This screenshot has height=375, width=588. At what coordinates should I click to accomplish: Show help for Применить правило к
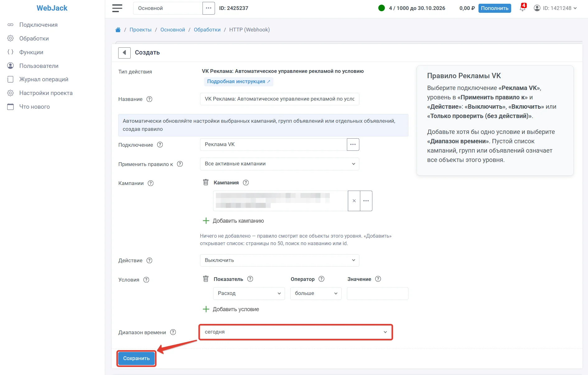(180, 164)
